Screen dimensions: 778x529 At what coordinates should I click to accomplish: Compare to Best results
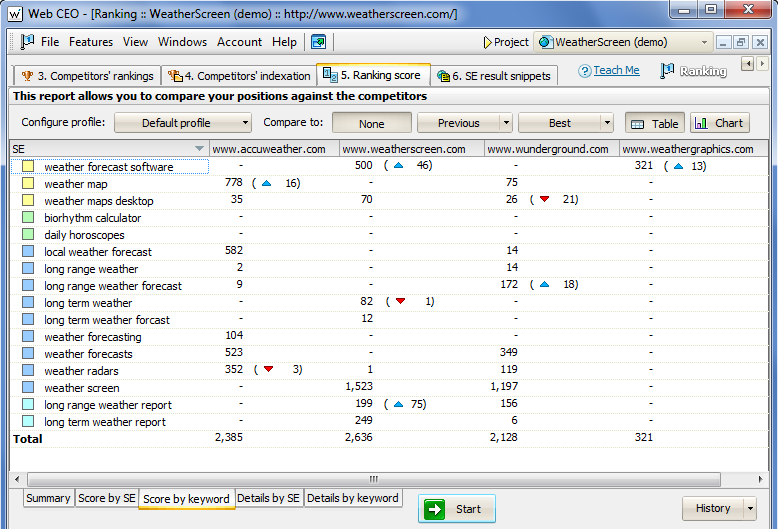coord(560,123)
